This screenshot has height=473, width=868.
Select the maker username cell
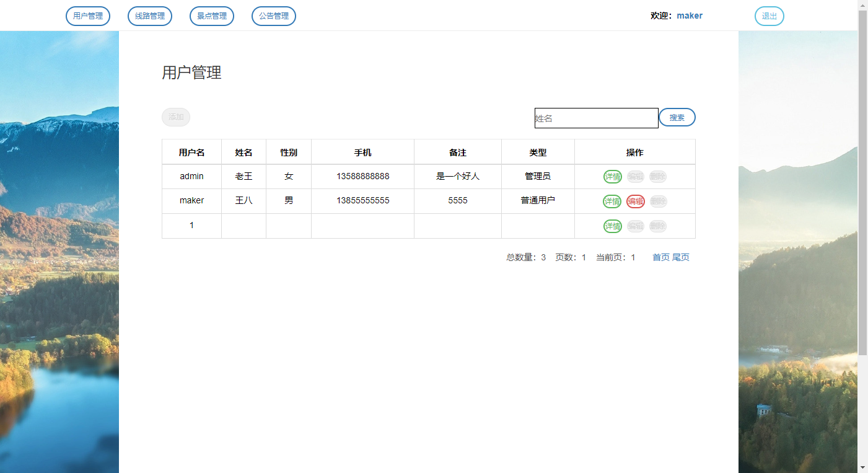[x=191, y=200]
